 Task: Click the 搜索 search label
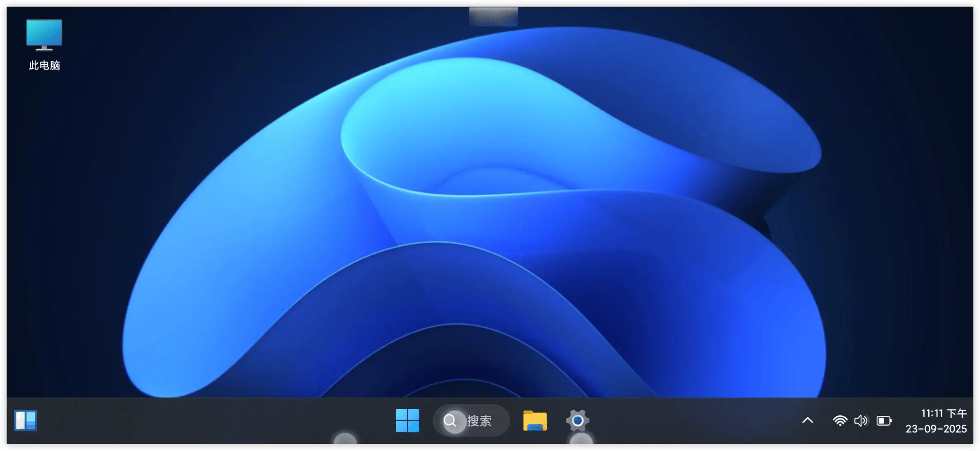[481, 420]
